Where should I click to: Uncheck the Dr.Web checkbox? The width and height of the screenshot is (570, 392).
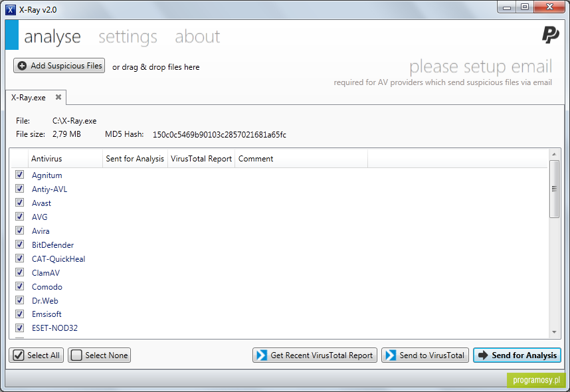(20, 300)
